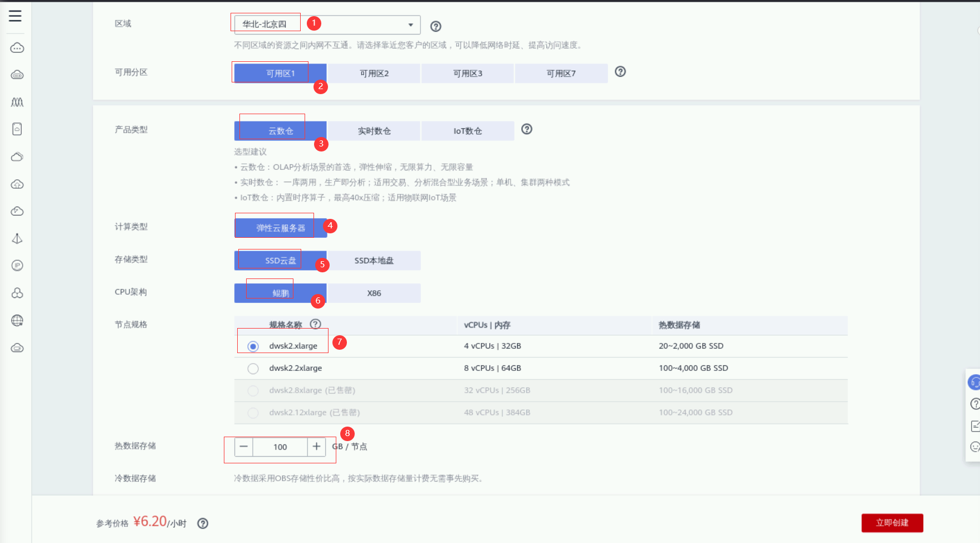This screenshot has height=543, width=980.
Task: Select the dwsk2.xlarge radio button
Action: [253, 346]
